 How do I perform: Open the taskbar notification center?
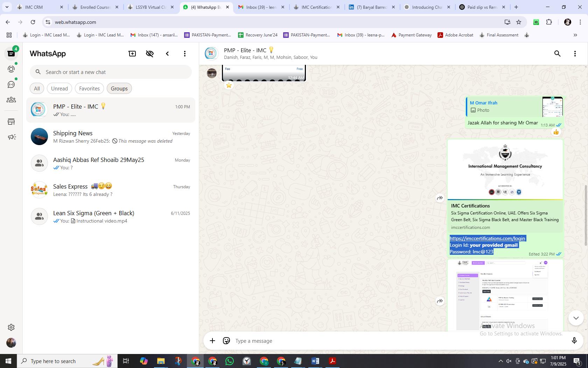tap(577, 361)
